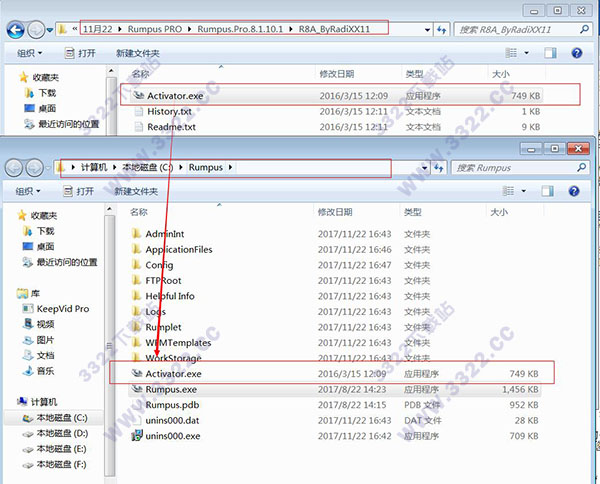
Task: Click 11月22 breadcrumb segment
Action: point(98,29)
